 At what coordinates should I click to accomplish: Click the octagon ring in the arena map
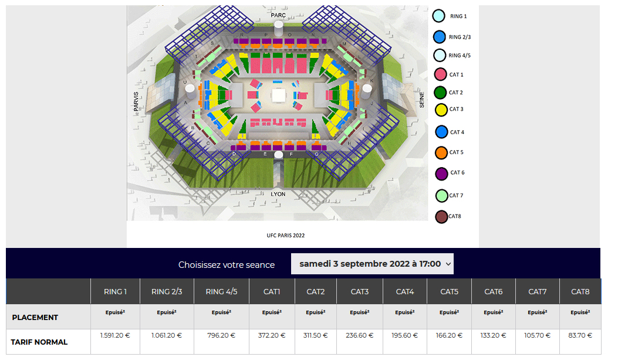278,94
